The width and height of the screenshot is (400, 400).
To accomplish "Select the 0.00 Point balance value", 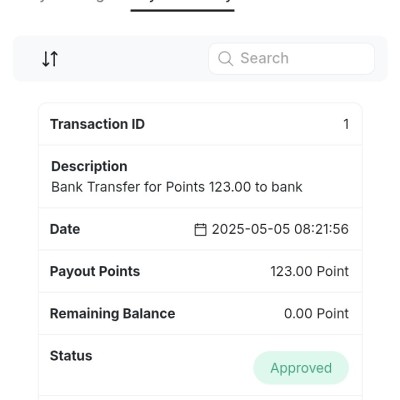I will pos(316,314).
